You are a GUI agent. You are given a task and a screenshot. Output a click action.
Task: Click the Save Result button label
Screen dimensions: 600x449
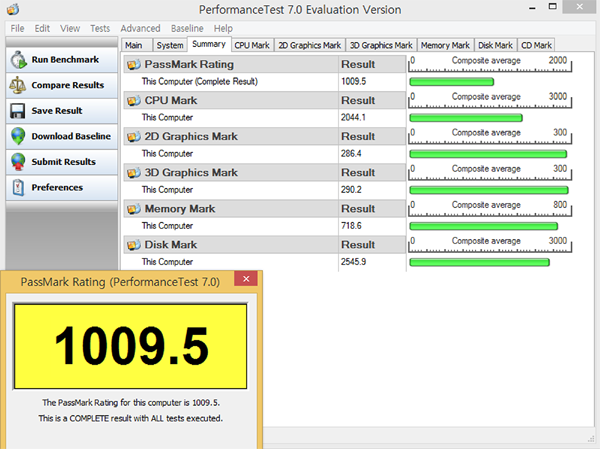point(57,111)
